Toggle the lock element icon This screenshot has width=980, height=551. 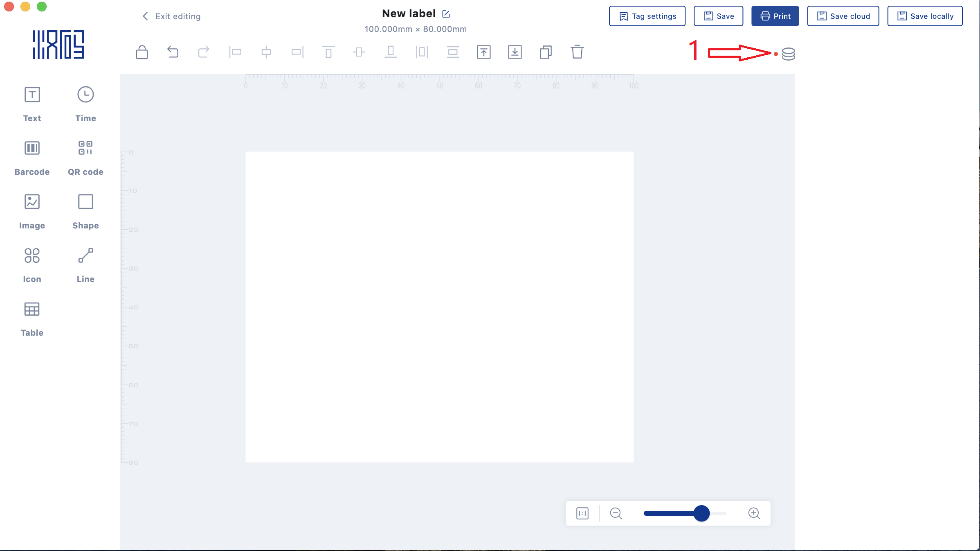[x=142, y=52]
